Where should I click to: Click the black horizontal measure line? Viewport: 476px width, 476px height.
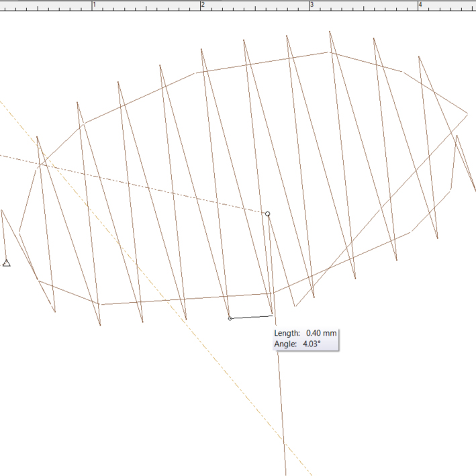[252, 317]
